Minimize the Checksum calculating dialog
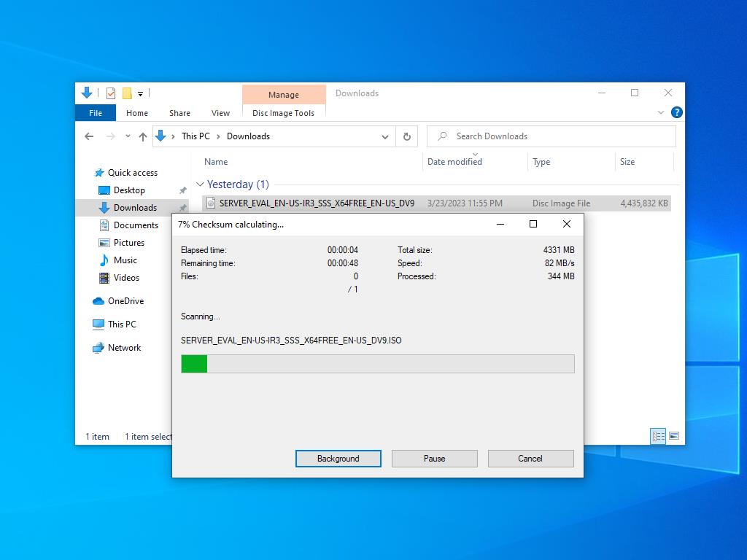Screen dimensions: 747x560 (500, 225)
